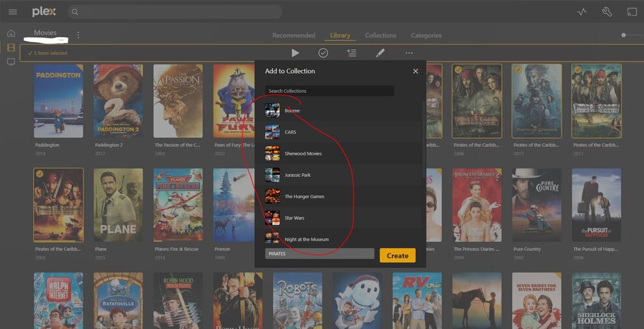Open the Plane title link
This screenshot has height=329, width=644.
(x=101, y=250)
